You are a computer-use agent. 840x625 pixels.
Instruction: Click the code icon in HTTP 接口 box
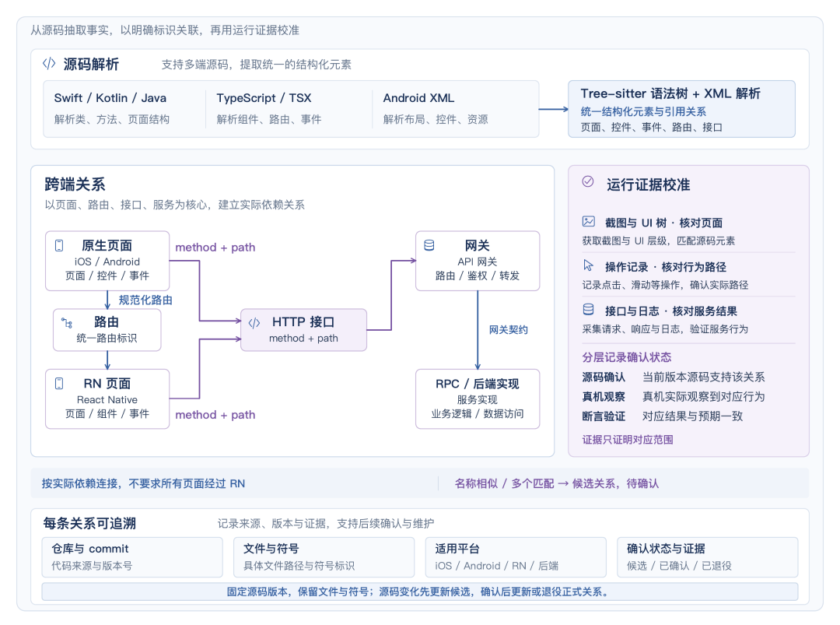(254, 323)
